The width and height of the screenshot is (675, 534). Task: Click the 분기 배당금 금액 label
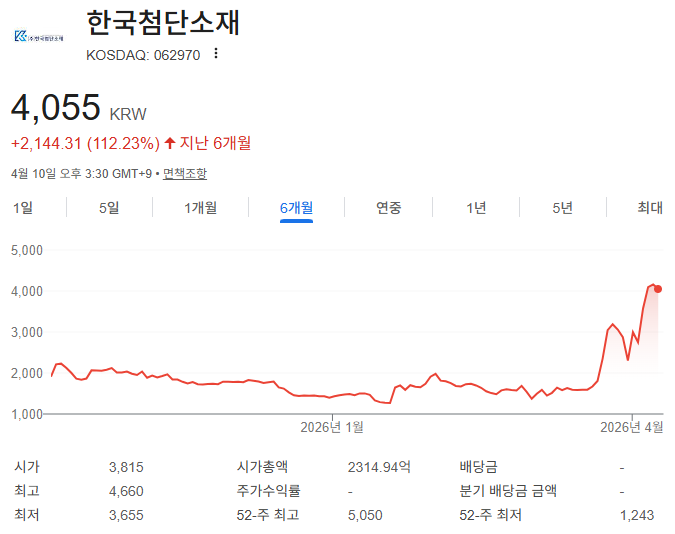pos(508,491)
